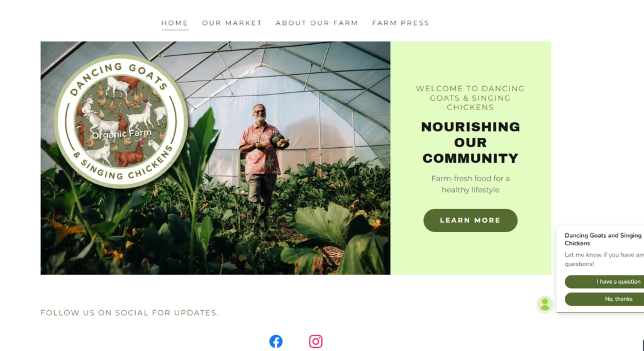Image resolution: width=644 pixels, height=351 pixels.
Task: Open the Our Market menu item
Action: [232, 23]
